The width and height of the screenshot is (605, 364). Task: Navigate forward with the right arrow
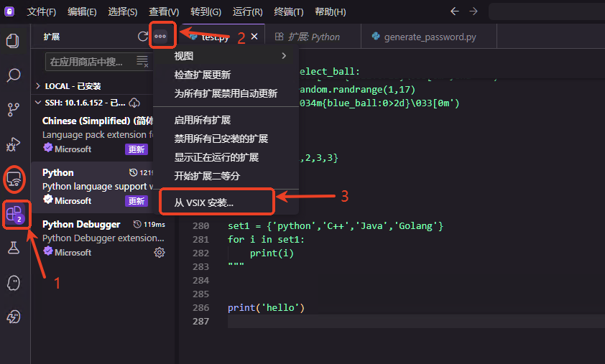tap(474, 11)
